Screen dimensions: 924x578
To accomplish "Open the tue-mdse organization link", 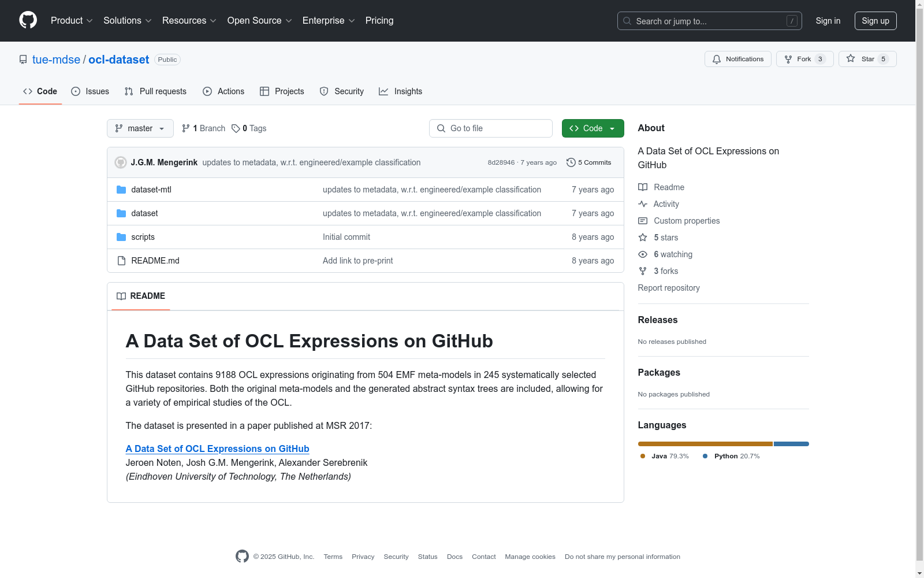I will (x=56, y=60).
